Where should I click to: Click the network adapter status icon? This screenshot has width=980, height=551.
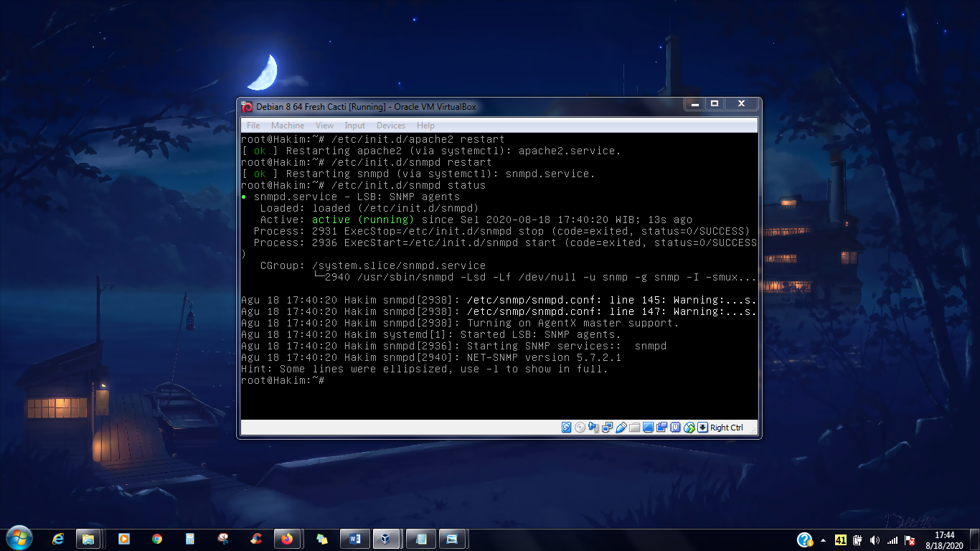click(608, 428)
